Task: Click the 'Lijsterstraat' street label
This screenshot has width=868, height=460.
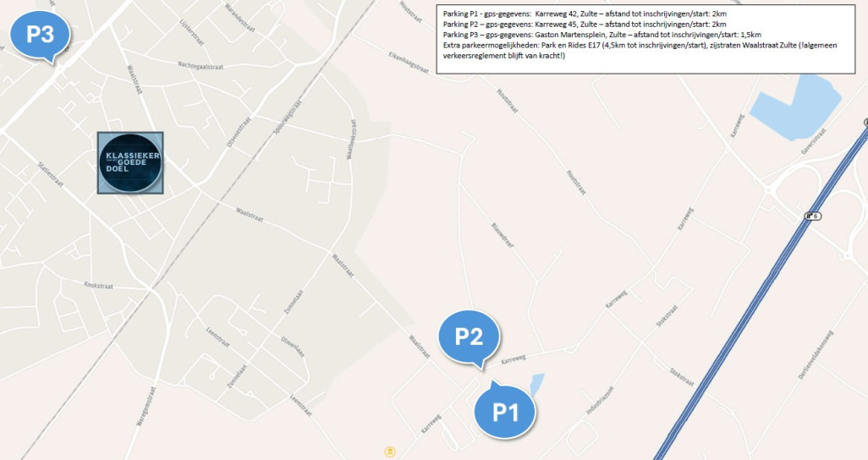Action: tap(191, 32)
